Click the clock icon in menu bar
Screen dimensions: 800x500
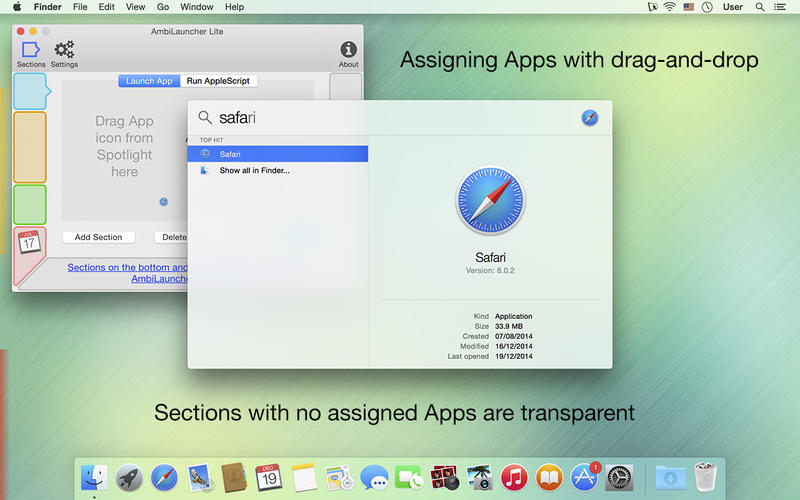click(x=707, y=7)
